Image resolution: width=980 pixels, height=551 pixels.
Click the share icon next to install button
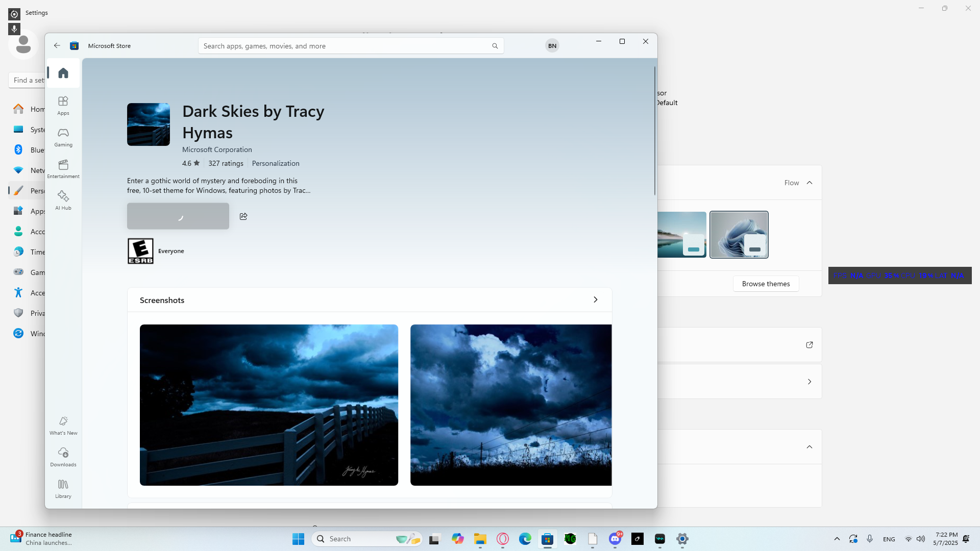click(243, 216)
